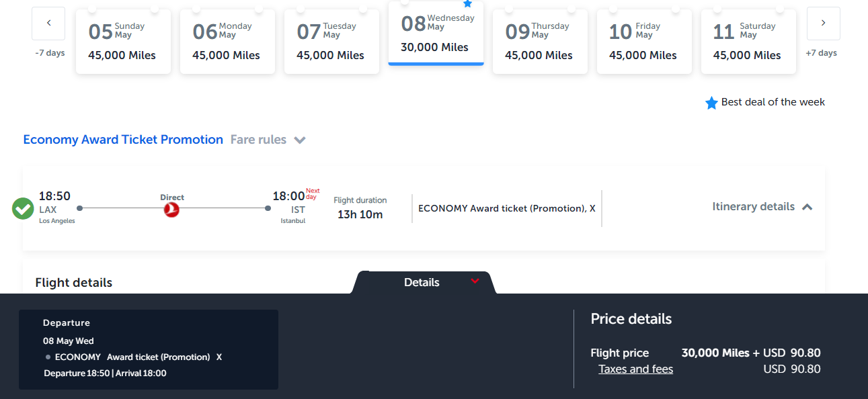Select the Wednesday 08 May 30,000 Miles card
The image size is (868, 399).
436,33
